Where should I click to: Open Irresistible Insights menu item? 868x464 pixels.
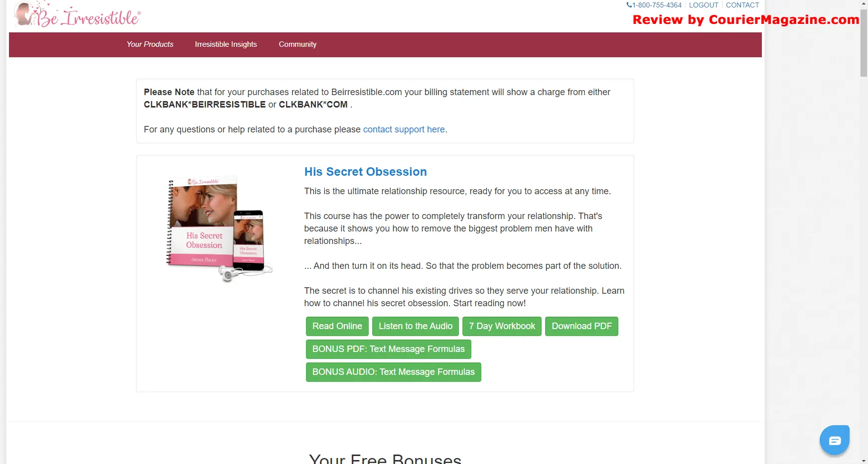click(x=226, y=44)
